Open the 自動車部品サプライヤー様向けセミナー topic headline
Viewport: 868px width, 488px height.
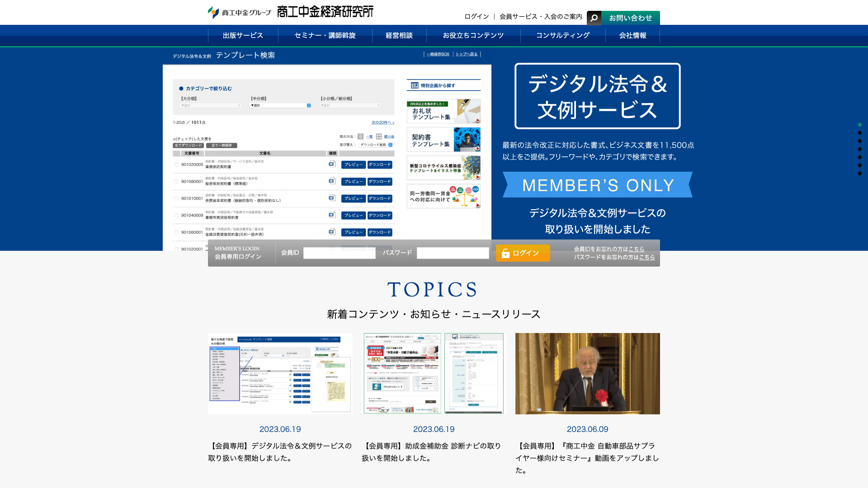coord(587,458)
